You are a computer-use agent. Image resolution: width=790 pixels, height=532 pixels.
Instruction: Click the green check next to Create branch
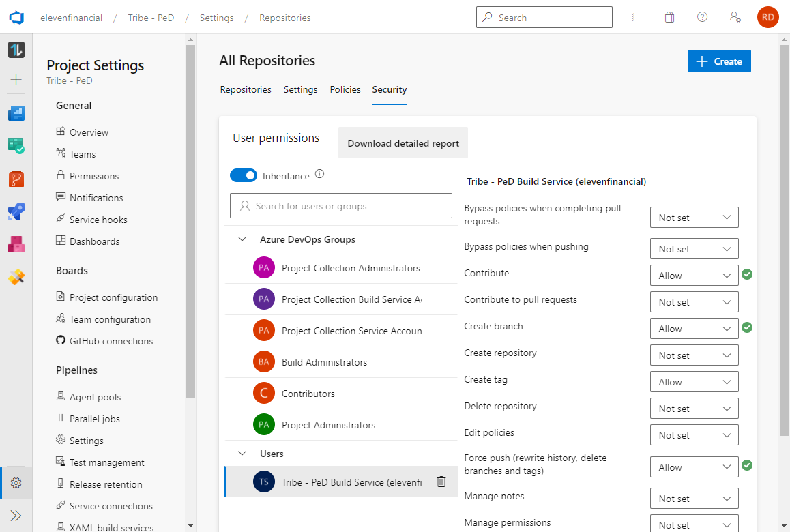point(747,327)
